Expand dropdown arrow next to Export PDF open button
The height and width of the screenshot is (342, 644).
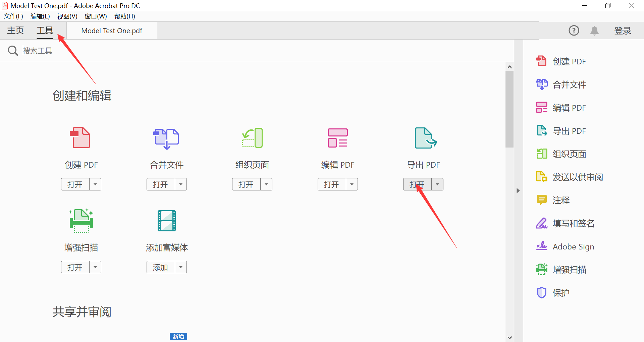point(437,184)
